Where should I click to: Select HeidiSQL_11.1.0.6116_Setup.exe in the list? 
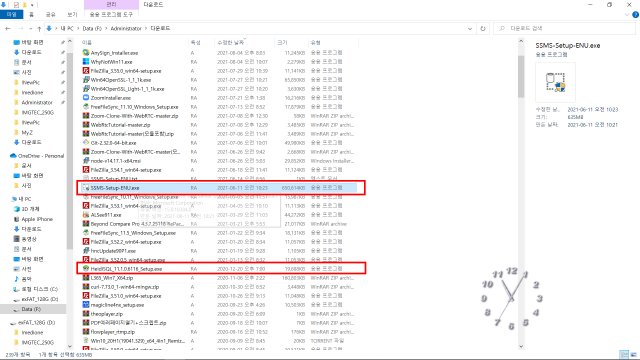coord(126,269)
